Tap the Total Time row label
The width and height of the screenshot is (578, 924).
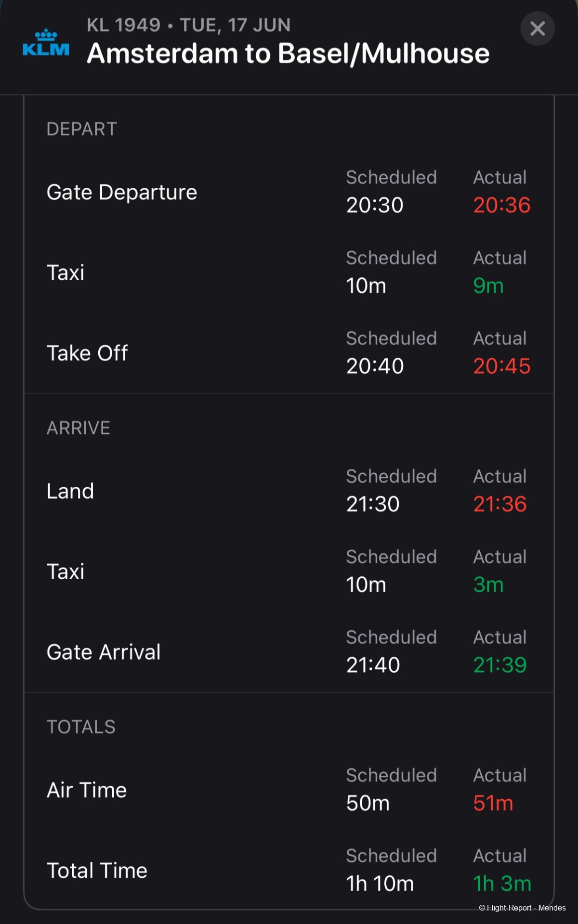coord(97,871)
